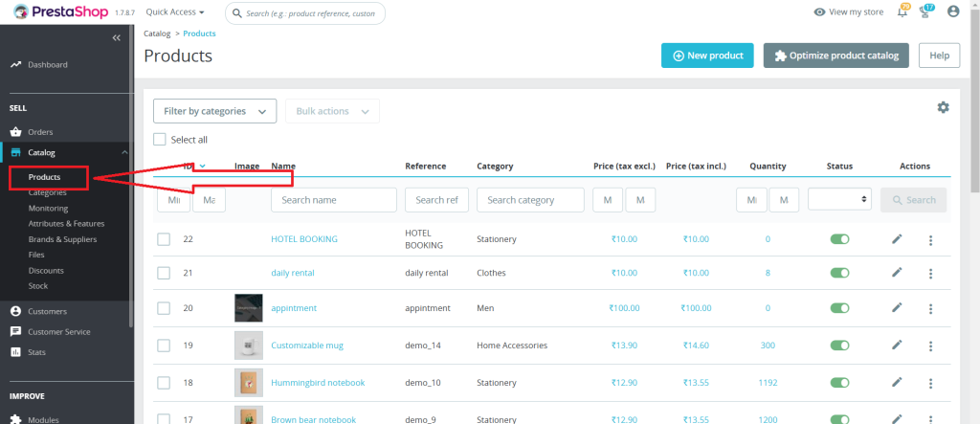The height and width of the screenshot is (424, 980).
Task: Edit daily rental with pencil icon
Action: pos(897,272)
